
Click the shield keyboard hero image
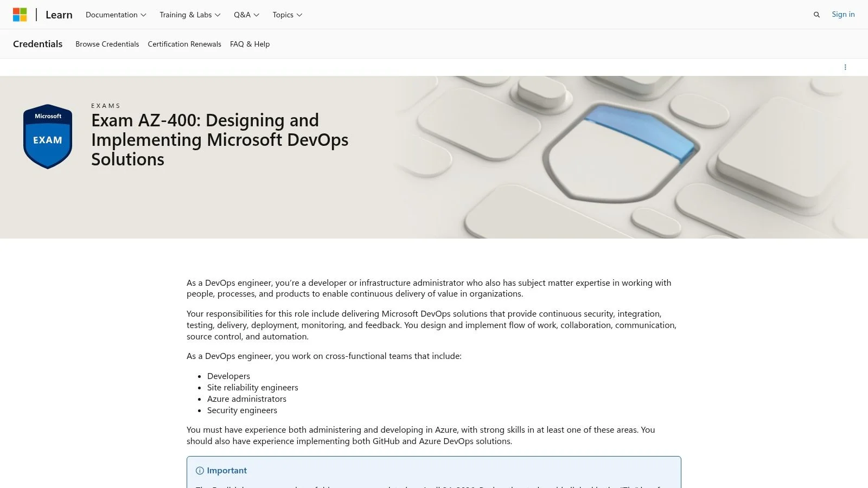pos(629,157)
